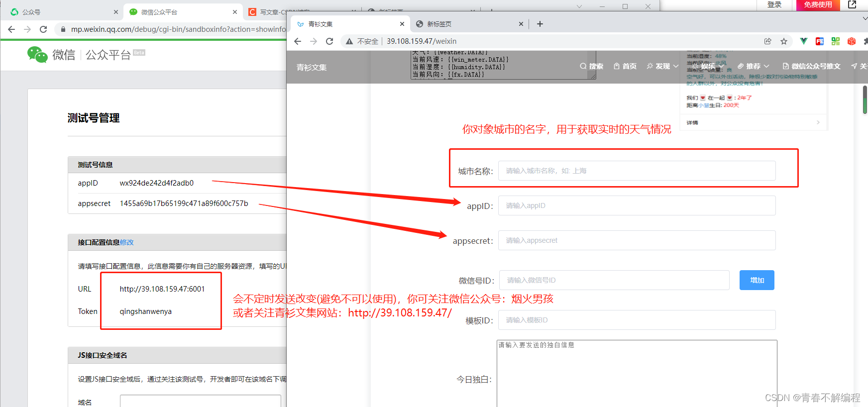Click the 今日独白 textarea
The height and width of the screenshot is (407, 868).
[637, 373]
